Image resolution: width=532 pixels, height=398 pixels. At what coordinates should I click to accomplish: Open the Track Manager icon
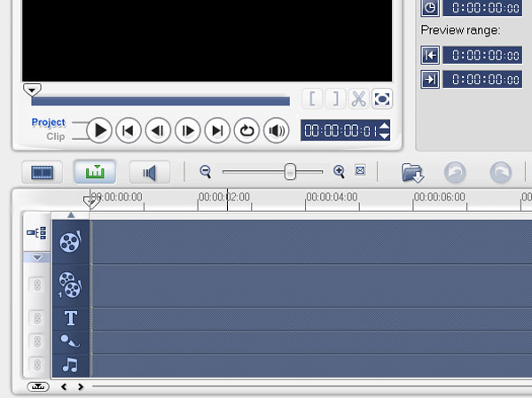tap(36, 233)
